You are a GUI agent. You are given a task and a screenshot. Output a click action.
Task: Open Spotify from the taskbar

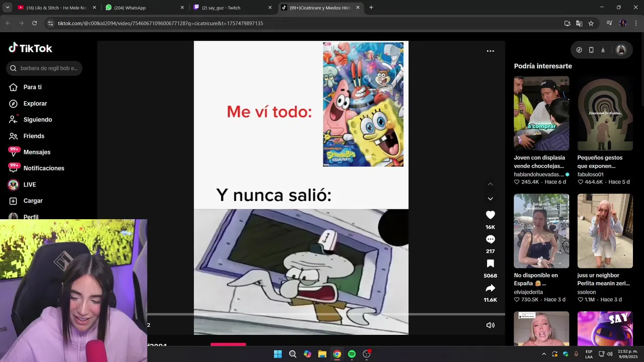point(352,354)
